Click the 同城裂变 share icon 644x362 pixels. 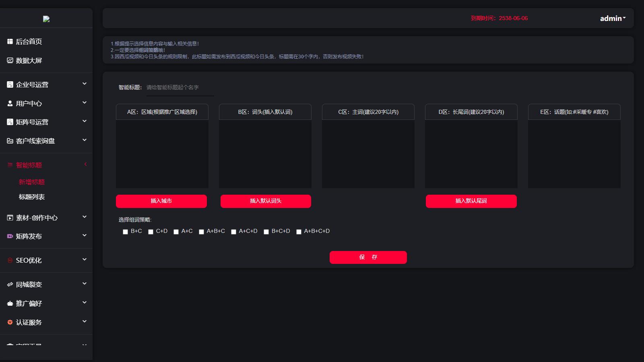click(x=10, y=284)
